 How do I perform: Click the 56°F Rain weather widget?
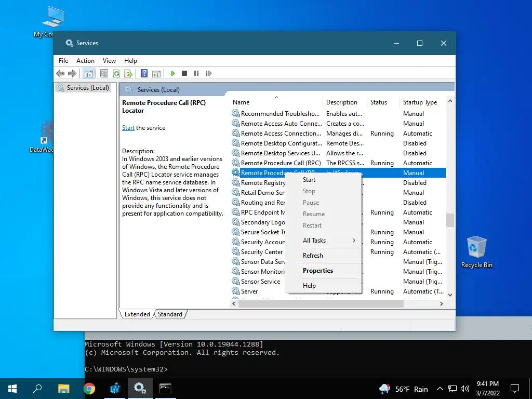point(404,389)
